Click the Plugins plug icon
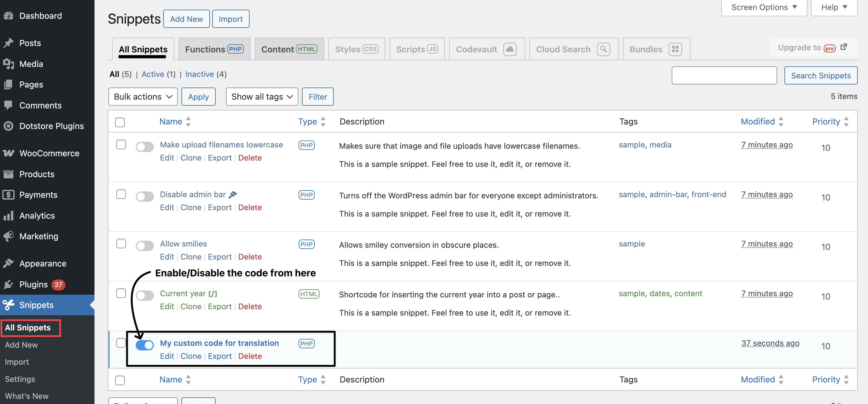Image resolution: width=868 pixels, height=404 pixels. tap(8, 284)
